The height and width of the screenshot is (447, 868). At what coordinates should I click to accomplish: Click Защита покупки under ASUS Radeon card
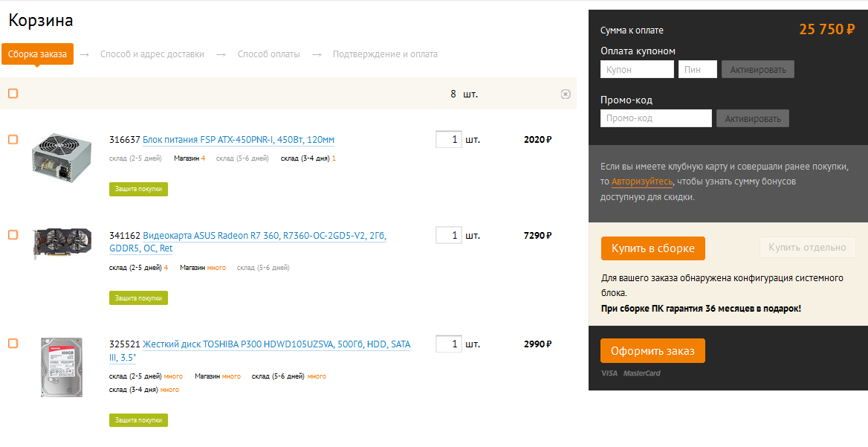tap(138, 298)
